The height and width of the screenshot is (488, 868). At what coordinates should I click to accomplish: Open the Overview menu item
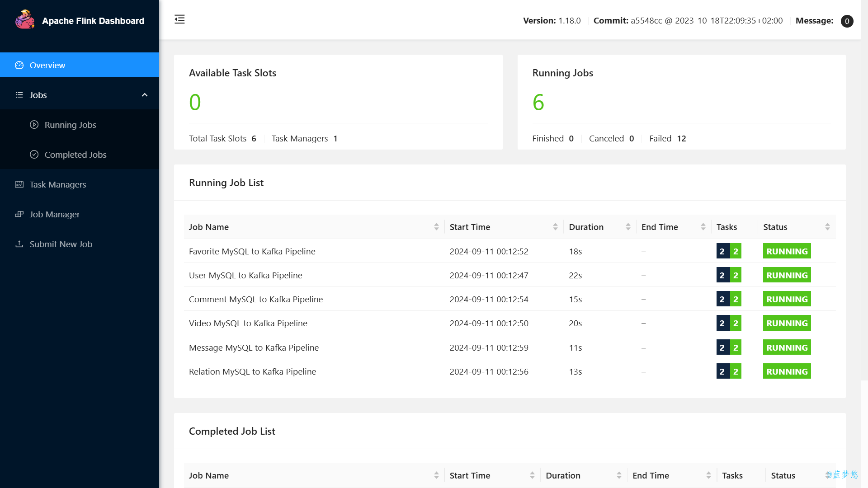click(x=80, y=65)
